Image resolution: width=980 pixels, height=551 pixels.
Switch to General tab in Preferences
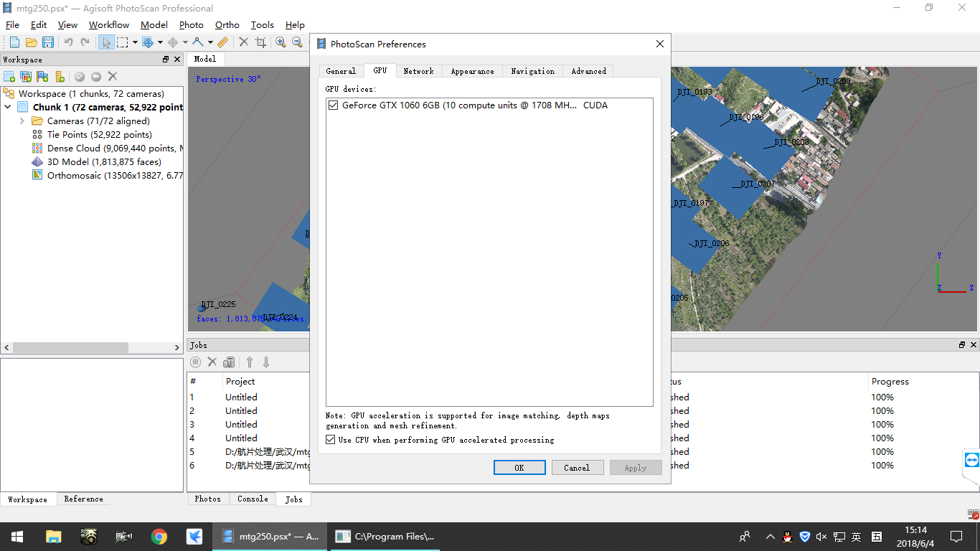[341, 71]
